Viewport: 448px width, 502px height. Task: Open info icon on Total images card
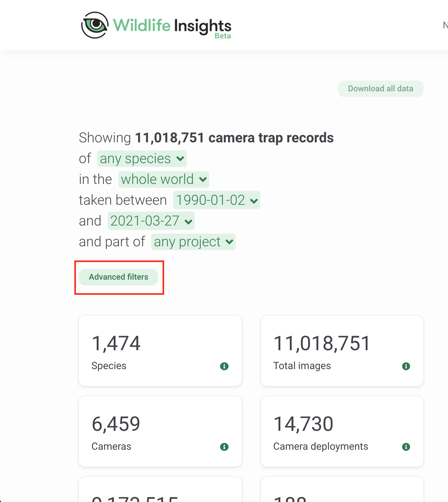[406, 366]
